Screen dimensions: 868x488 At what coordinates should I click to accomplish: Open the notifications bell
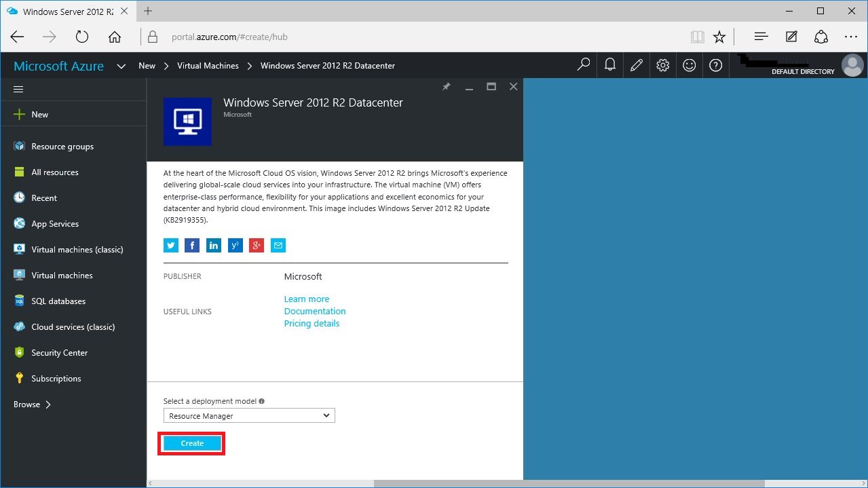pyautogui.click(x=610, y=65)
